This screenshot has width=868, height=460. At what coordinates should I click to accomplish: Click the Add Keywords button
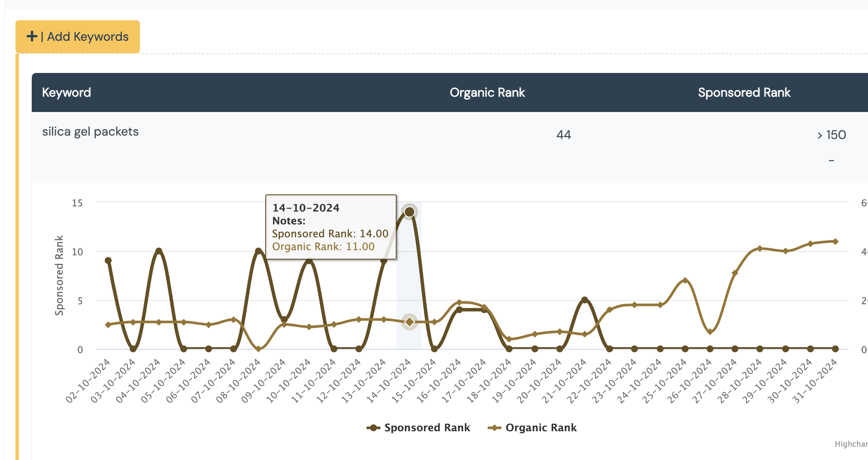(78, 37)
